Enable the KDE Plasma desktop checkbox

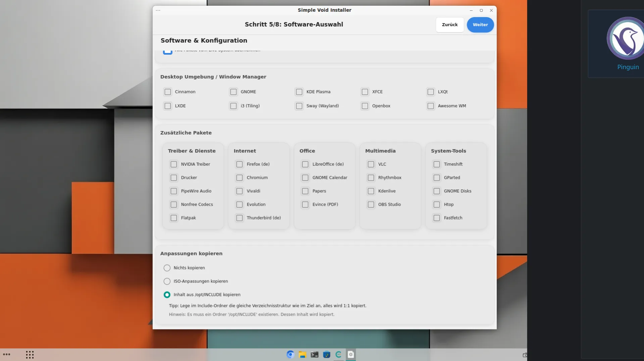299,92
